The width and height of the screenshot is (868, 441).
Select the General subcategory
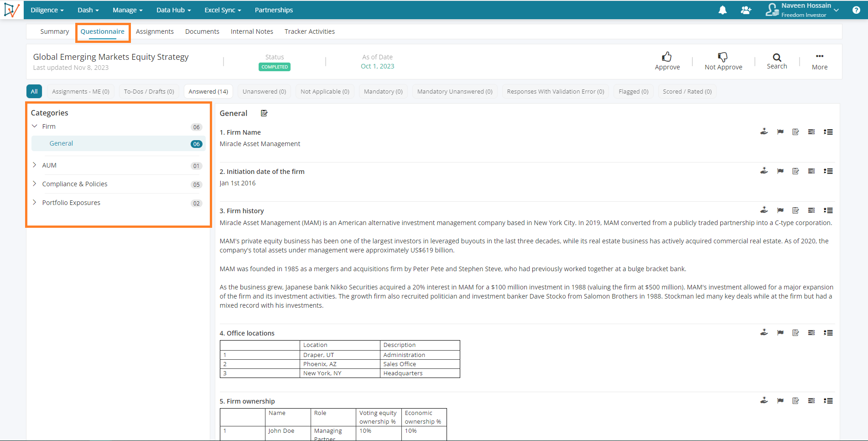point(119,143)
